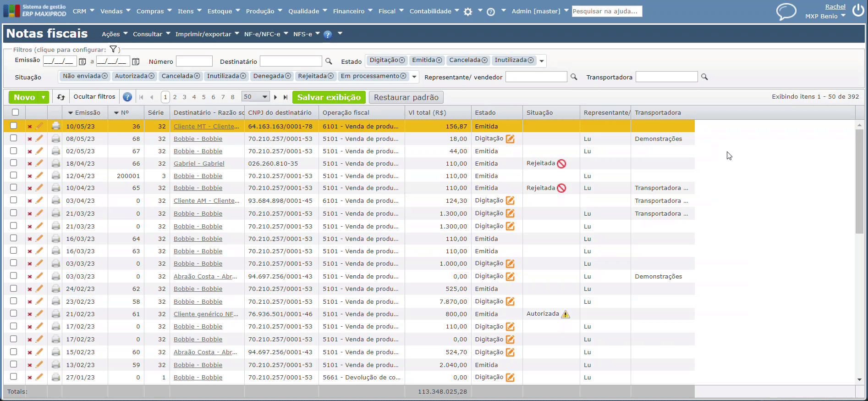Click the Ocultar filtros button
The width and height of the screenshot is (868, 401).
pos(94,97)
